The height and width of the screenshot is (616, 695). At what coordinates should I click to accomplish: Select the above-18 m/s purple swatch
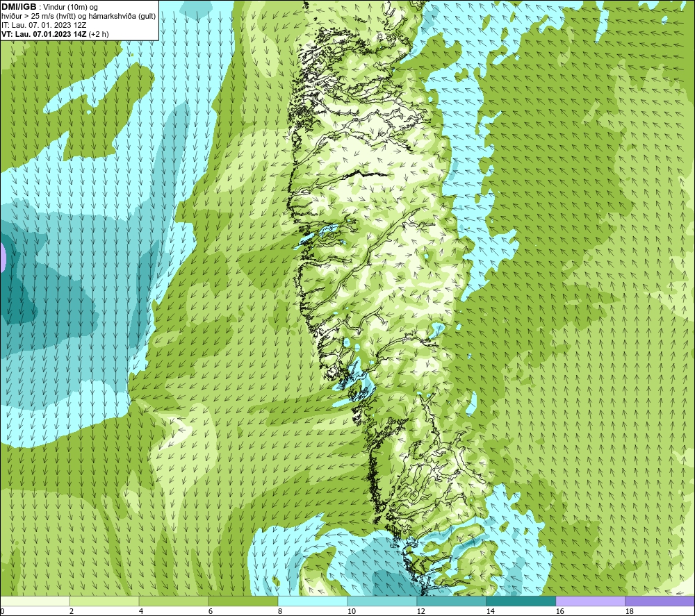click(x=660, y=601)
